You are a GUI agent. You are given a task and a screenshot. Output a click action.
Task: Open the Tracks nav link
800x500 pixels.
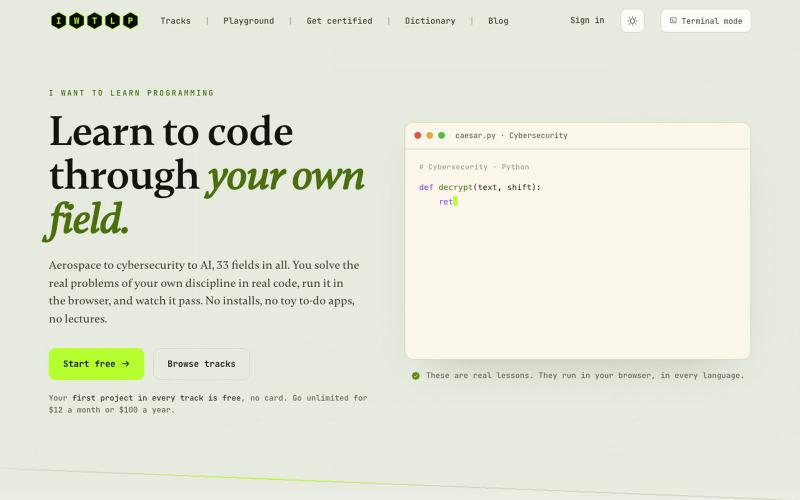tap(176, 21)
